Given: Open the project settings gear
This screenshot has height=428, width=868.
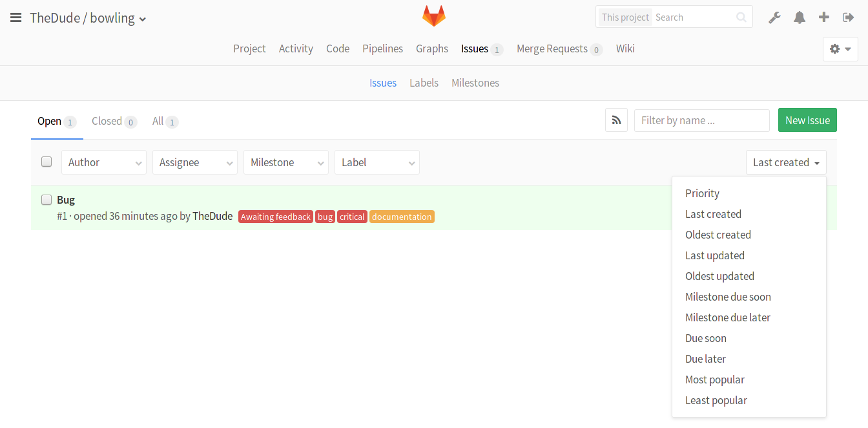Looking at the screenshot, I should [835, 48].
